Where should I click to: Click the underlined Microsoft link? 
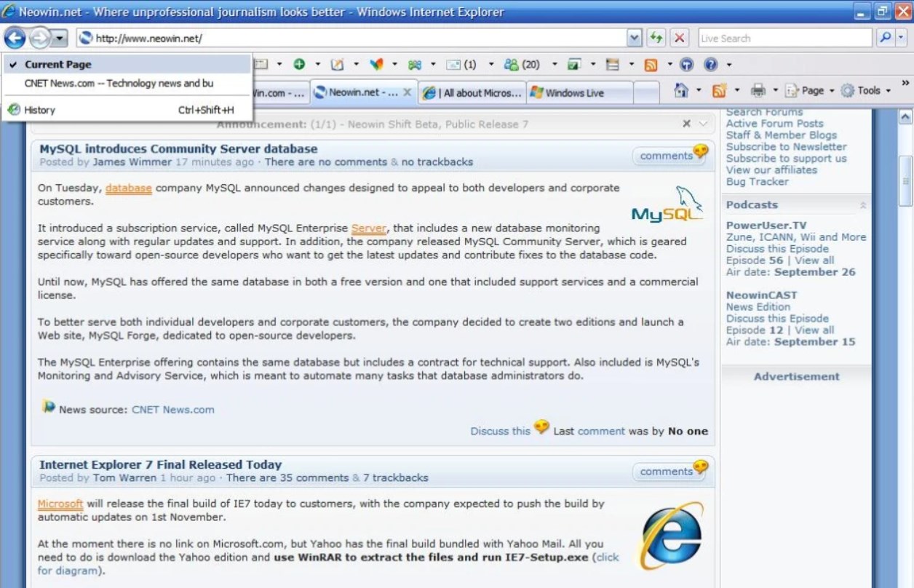point(60,504)
